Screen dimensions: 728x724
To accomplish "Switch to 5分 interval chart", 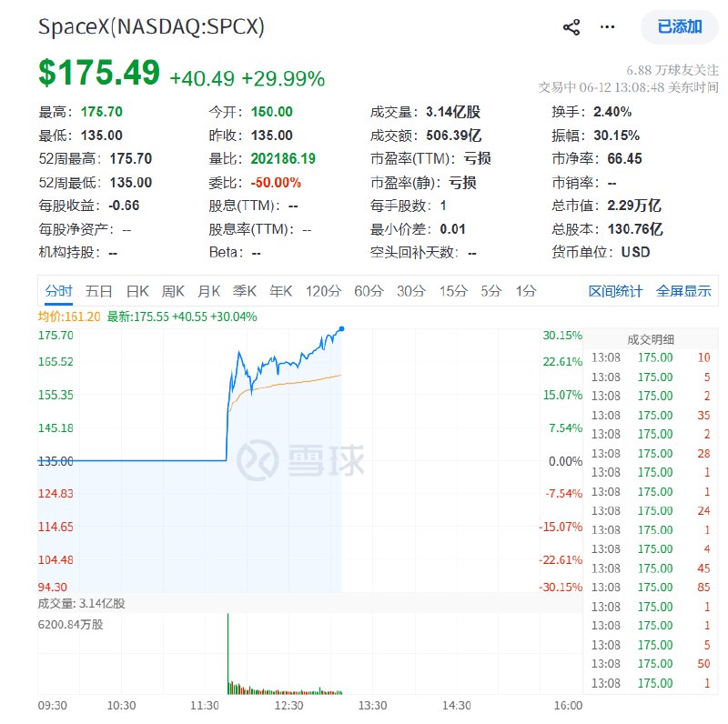I will (490, 291).
